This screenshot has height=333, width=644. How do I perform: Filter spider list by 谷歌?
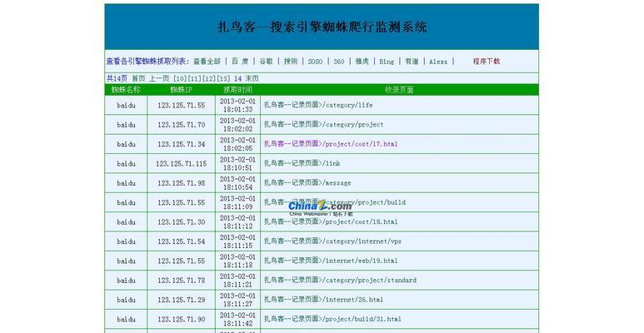coord(266,61)
